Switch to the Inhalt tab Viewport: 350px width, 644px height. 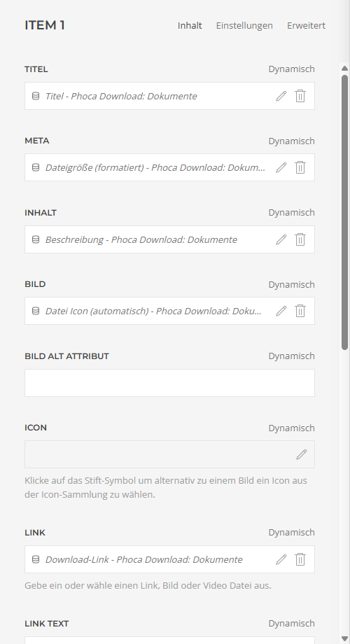click(190, 25)
